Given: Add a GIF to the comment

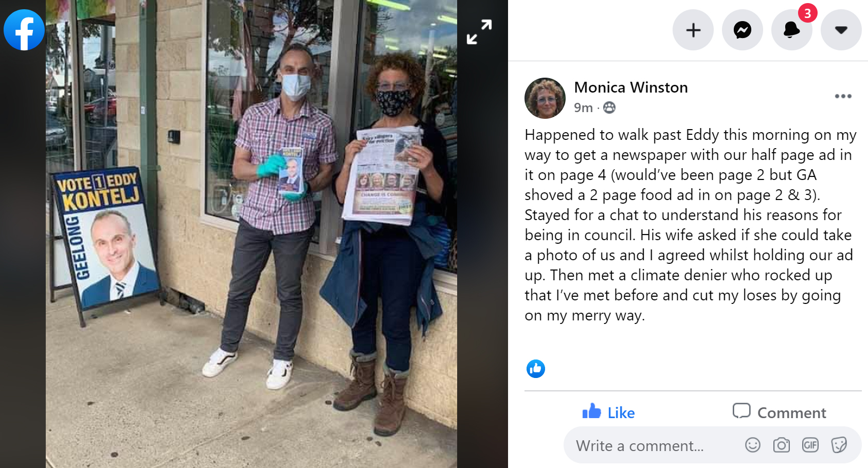Looking at the screenshot, I should tap(810, 445).
